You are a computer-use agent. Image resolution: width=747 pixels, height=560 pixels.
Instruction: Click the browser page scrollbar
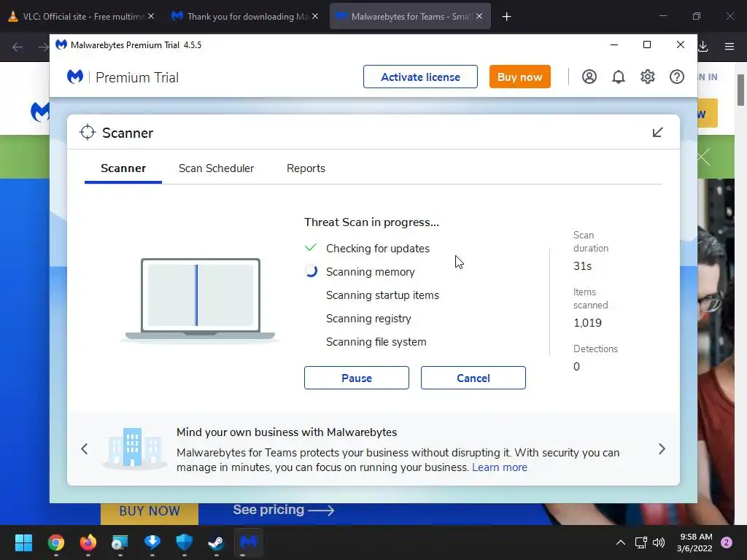(740, 90)
